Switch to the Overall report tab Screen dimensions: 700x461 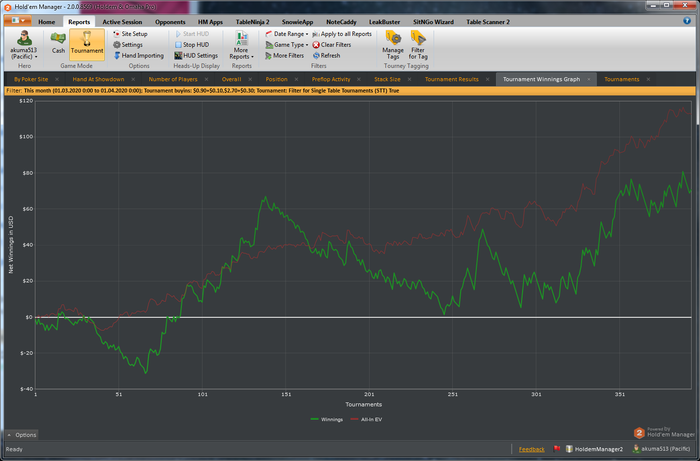click(231, 79)
